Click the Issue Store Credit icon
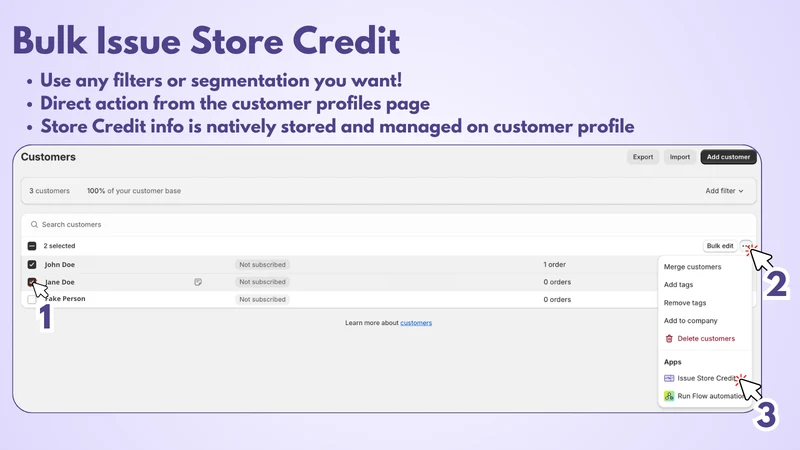800x450 pixels. coord(669,378)
